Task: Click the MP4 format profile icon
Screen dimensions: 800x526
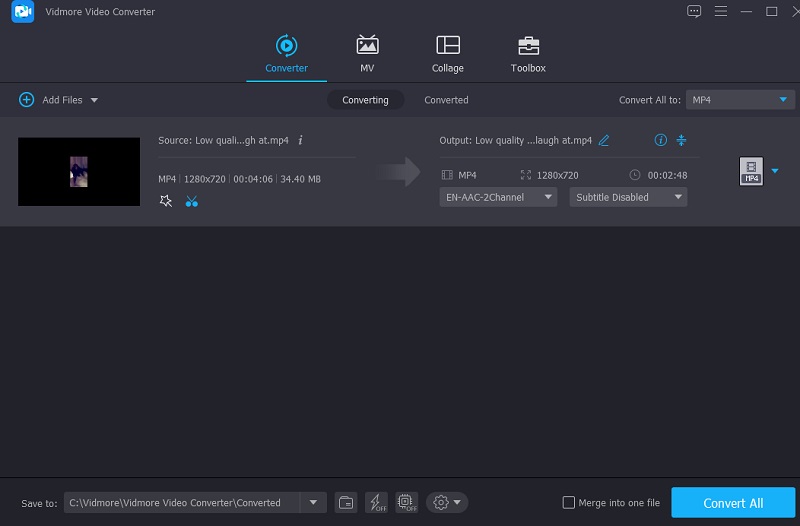Action: 751,171
